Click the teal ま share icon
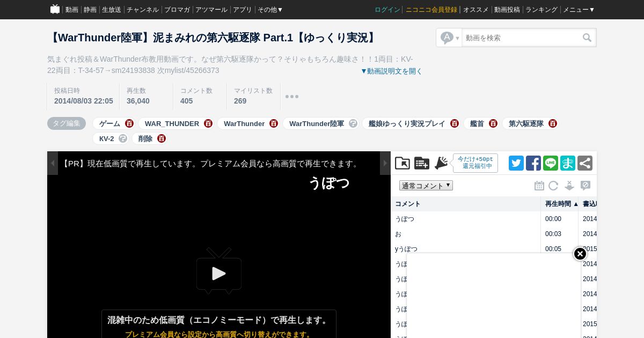644x338 pixels. tap(568, 163)
